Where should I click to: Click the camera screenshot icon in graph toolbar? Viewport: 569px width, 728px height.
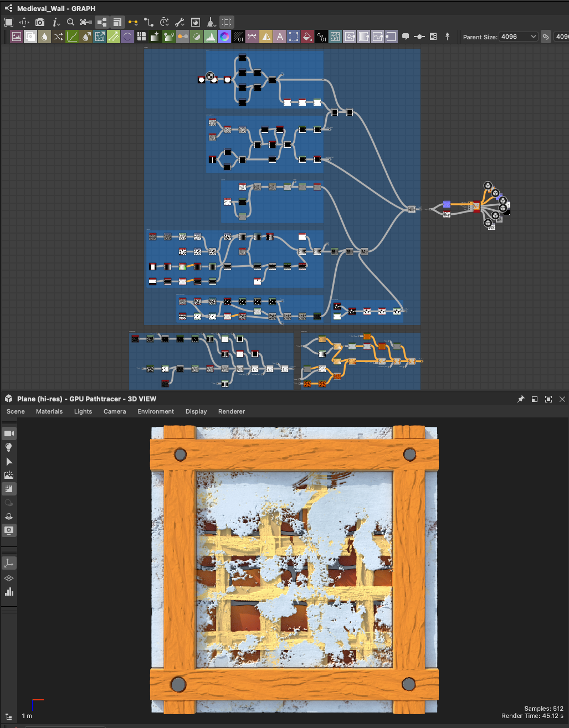point(40,22)
